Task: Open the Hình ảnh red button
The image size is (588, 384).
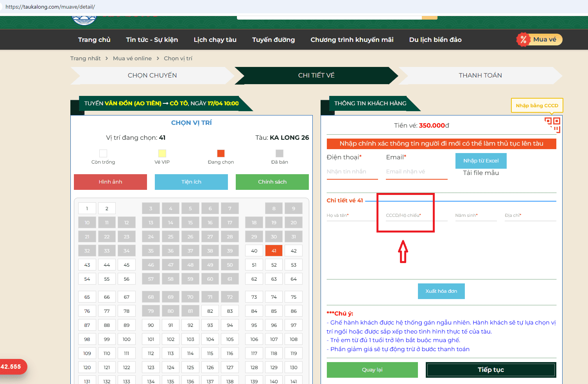Action: pyautogui.click(x=110, y=182)
